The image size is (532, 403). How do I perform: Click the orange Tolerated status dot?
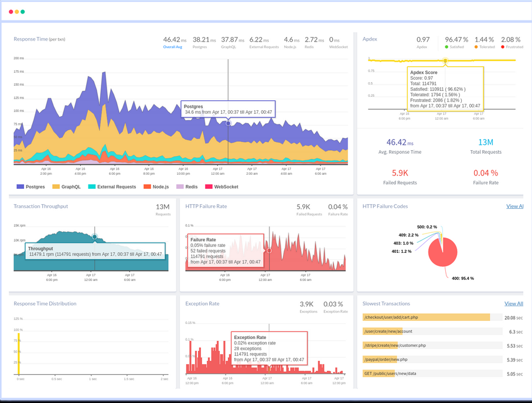(x=476, y=46)
